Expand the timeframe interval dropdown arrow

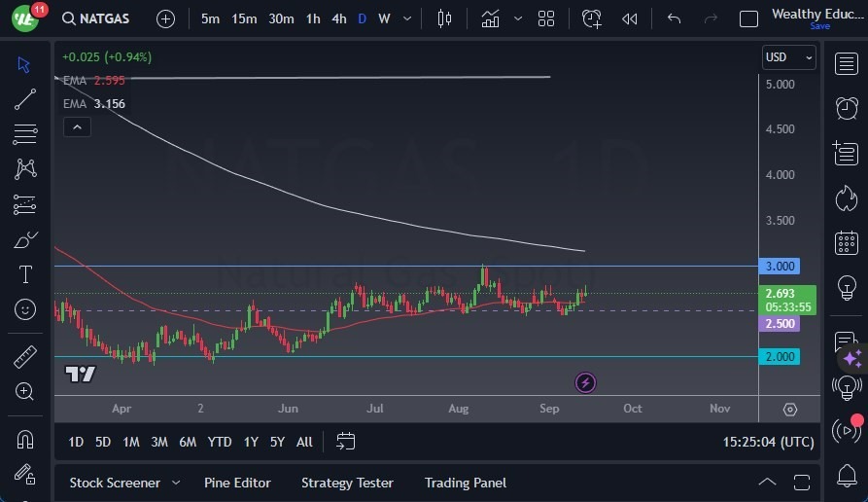tap(405, 18)
